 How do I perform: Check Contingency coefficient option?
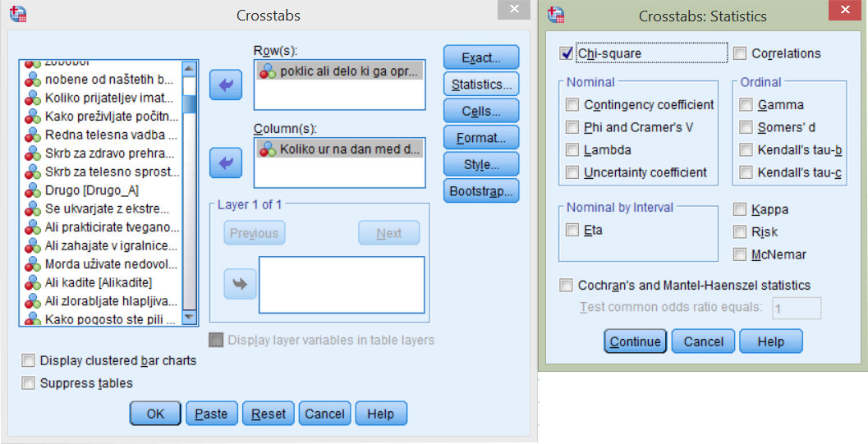(572, 104)
